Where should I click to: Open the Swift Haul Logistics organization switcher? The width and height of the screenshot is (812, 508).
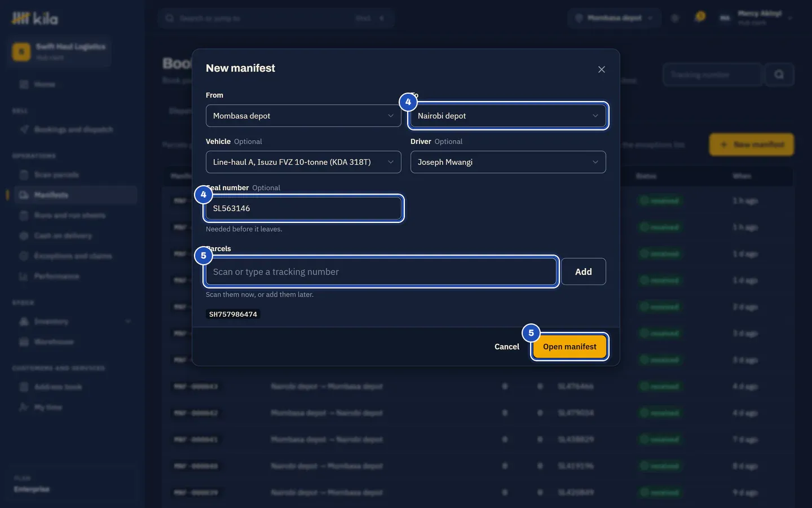pos(59,51)
